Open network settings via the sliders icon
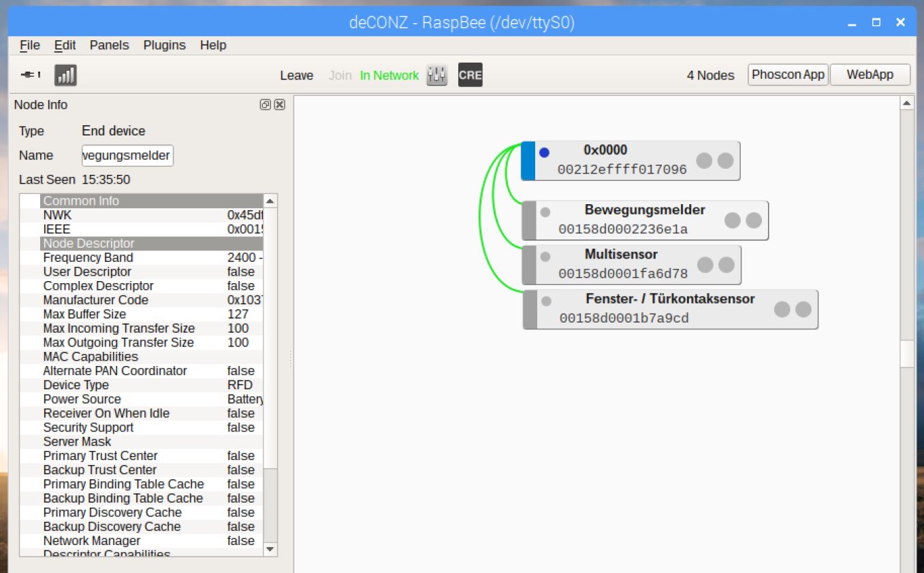 436,76
